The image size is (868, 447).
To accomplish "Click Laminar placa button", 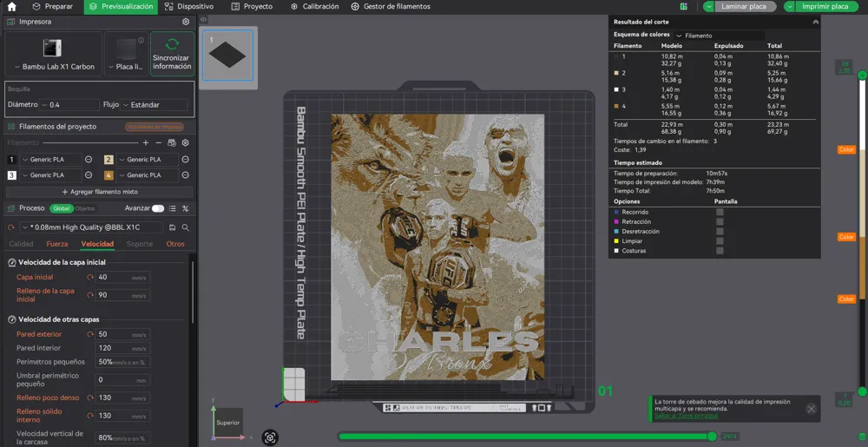I will click(x=744, y=7).
